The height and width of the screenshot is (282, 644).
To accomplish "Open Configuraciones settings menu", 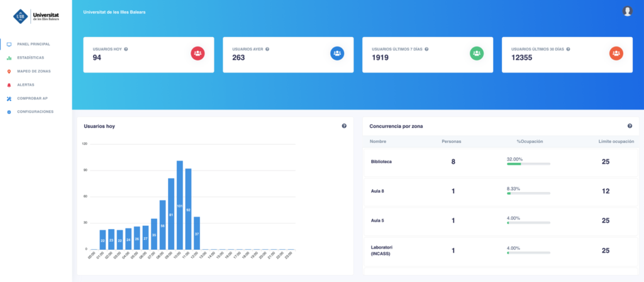I will 35,112.
